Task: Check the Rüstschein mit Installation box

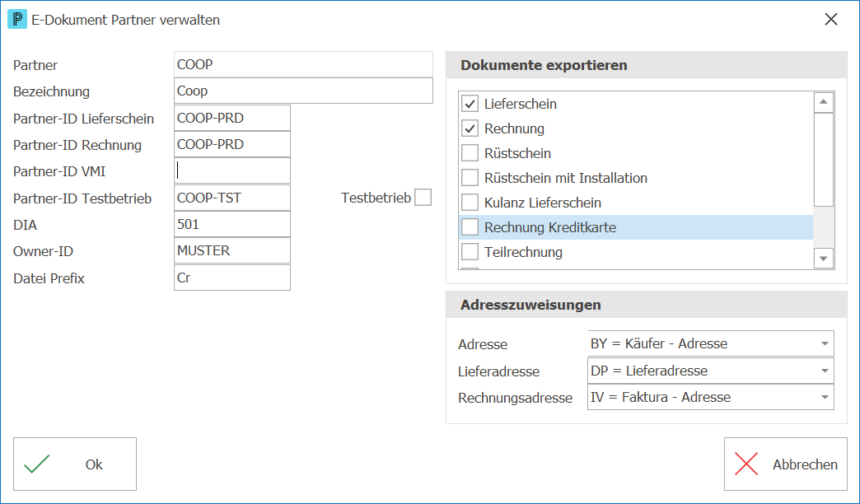Action: (x=470, y=178)
